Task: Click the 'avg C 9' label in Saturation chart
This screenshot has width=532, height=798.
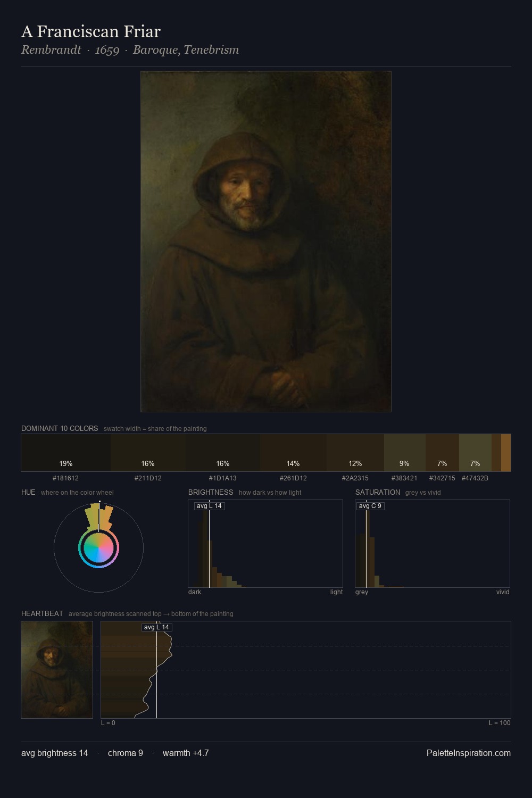Action: pos(370,506)
